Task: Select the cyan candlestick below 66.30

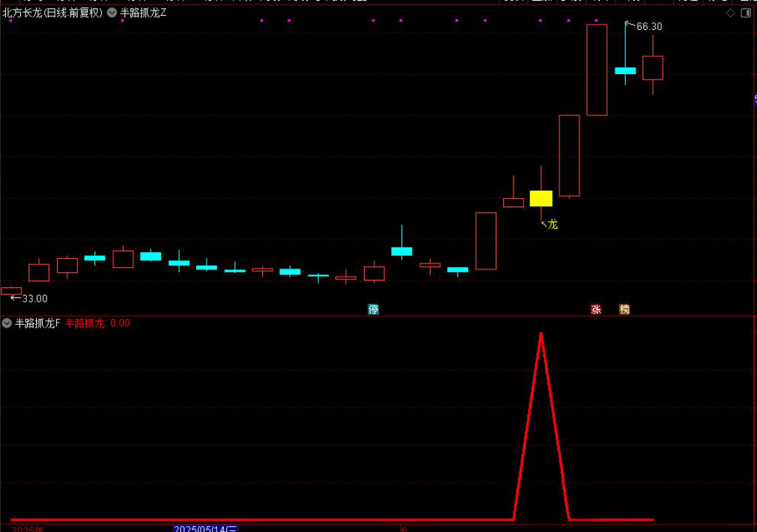Action: [x=625, y=70]
